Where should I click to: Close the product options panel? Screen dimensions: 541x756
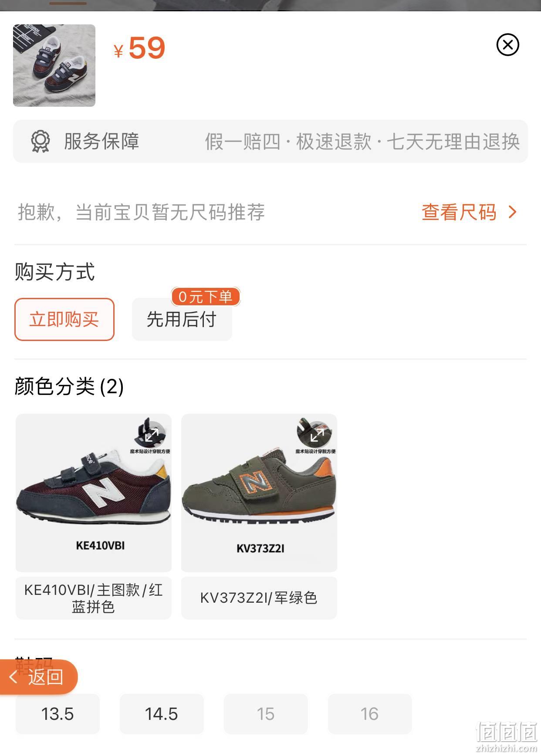click(x=507, y=44)
